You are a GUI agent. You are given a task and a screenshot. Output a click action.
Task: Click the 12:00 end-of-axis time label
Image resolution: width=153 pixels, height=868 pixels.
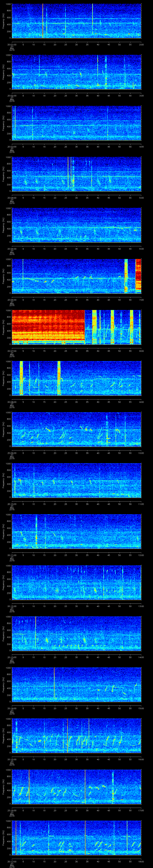point(141,555)
